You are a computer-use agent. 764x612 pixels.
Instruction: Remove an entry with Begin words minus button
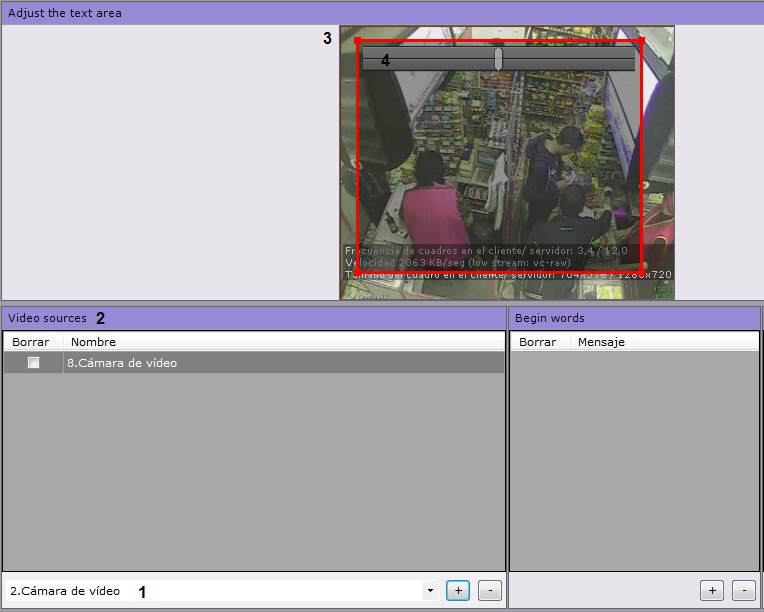pyautogui.click(x=743, y=591)
